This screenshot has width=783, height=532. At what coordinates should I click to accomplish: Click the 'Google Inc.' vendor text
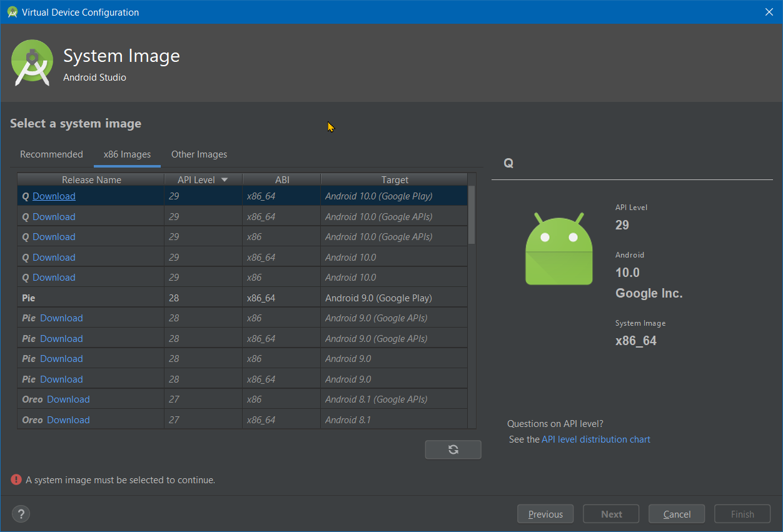649,293
